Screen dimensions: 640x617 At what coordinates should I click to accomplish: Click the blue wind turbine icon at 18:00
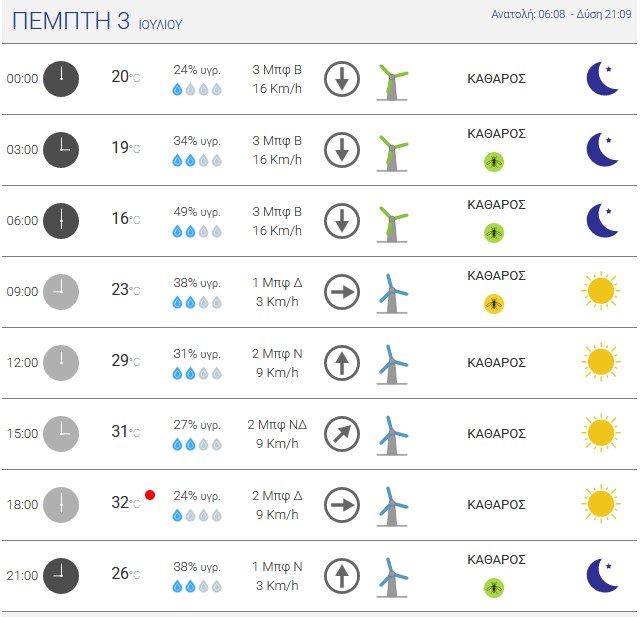coord(392,507)
